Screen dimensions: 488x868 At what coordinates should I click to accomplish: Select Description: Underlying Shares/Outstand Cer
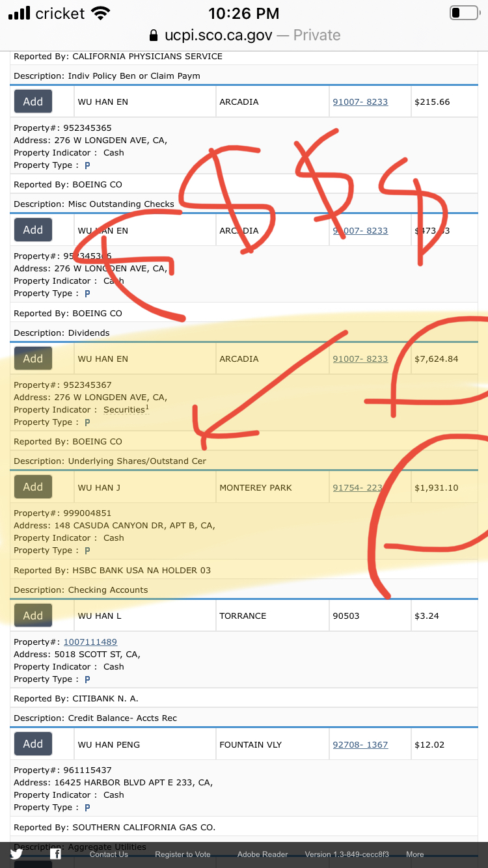tap(110, 461)
